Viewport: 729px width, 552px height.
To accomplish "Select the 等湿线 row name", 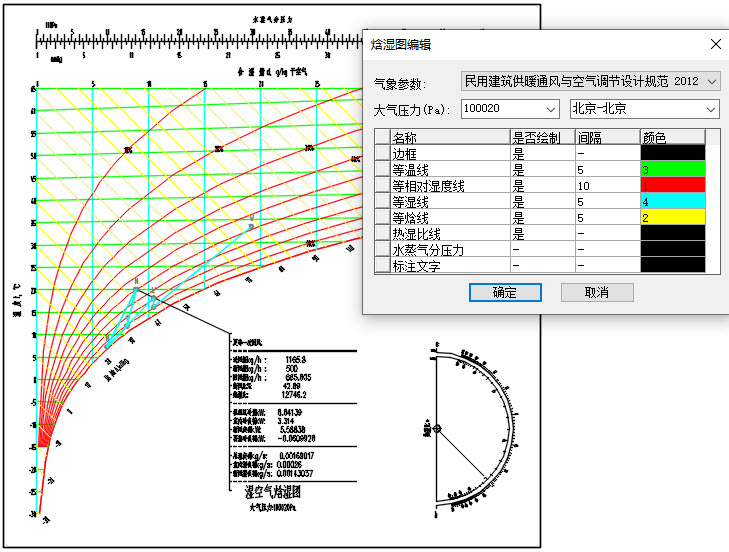I will [450, 201].
